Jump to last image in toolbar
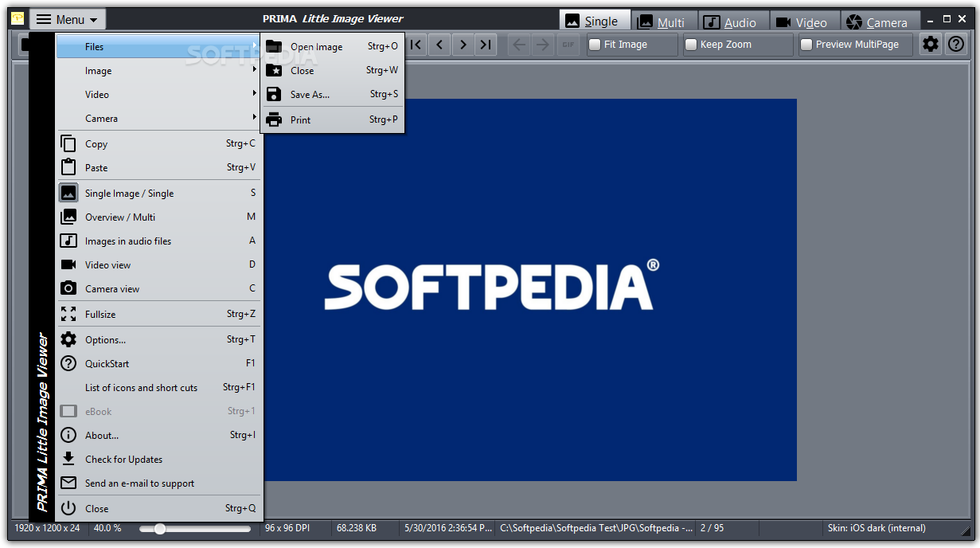 click(x=486, y=45)
